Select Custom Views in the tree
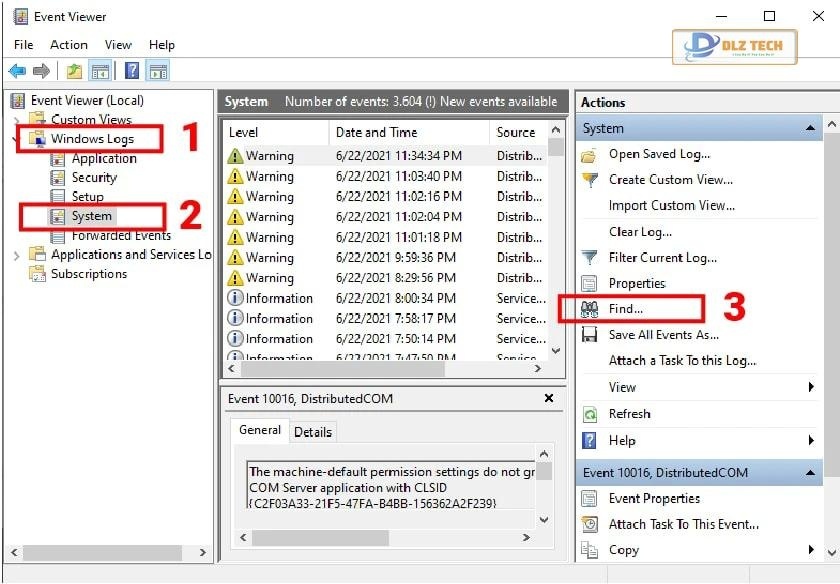 (91, 119)
